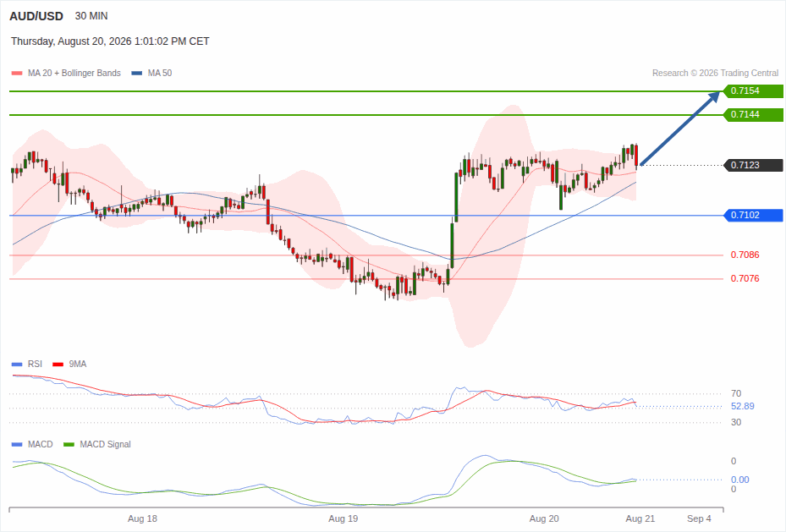Click the RSI value 52.89
The height and width of the screenshot is (532, 786).
[742, 406]
